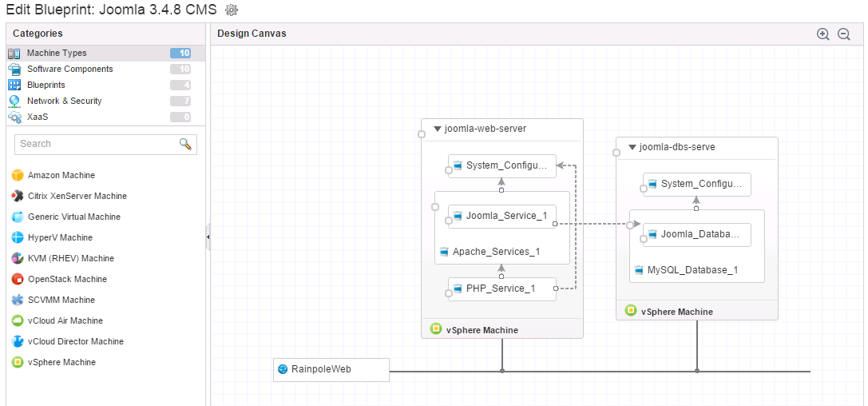Click the joomla-web-server connection handle circle
The width and height of the screenshot is (868, 406).
pyautogui.click(x=422, y=134)
